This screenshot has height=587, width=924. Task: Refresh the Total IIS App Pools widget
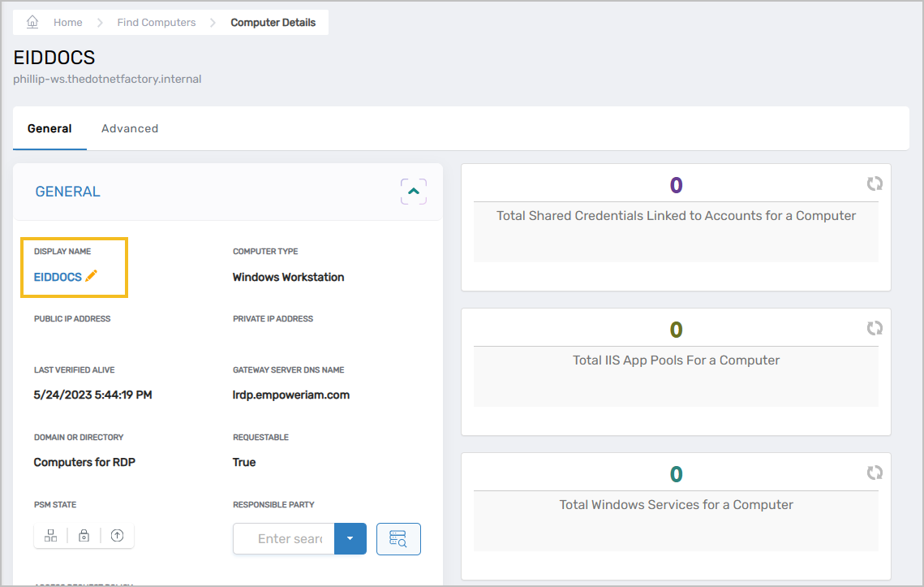[x=875, y=329]
